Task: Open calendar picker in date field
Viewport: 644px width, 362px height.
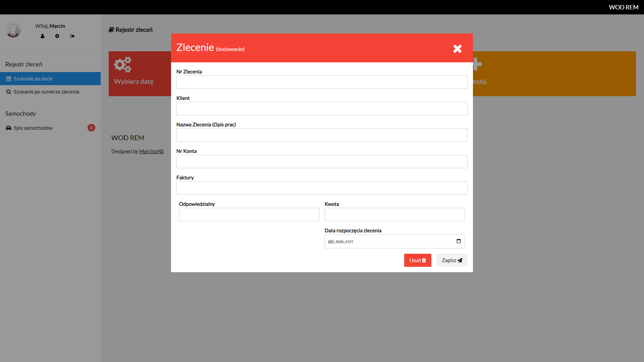Action: coord(459,241)
